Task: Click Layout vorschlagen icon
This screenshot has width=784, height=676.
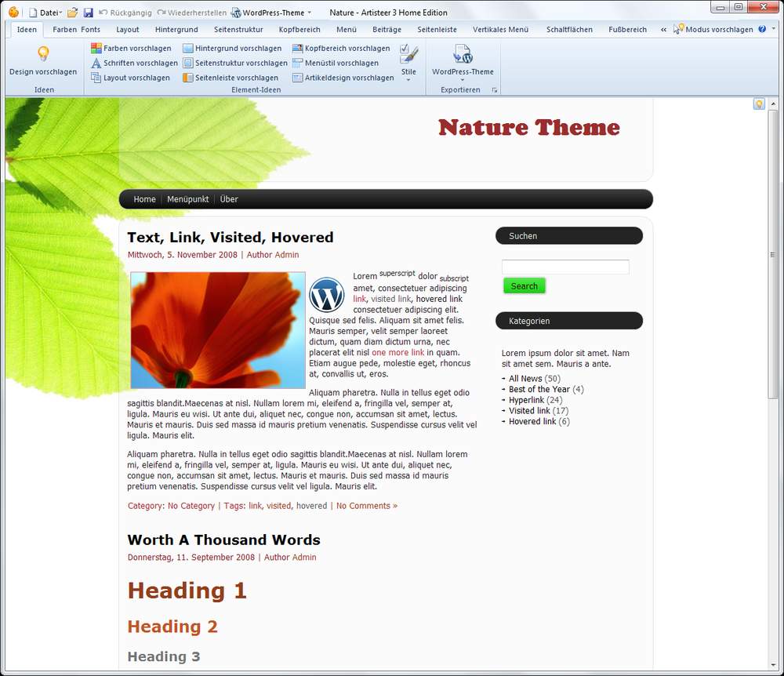Action: click(96, 78)
